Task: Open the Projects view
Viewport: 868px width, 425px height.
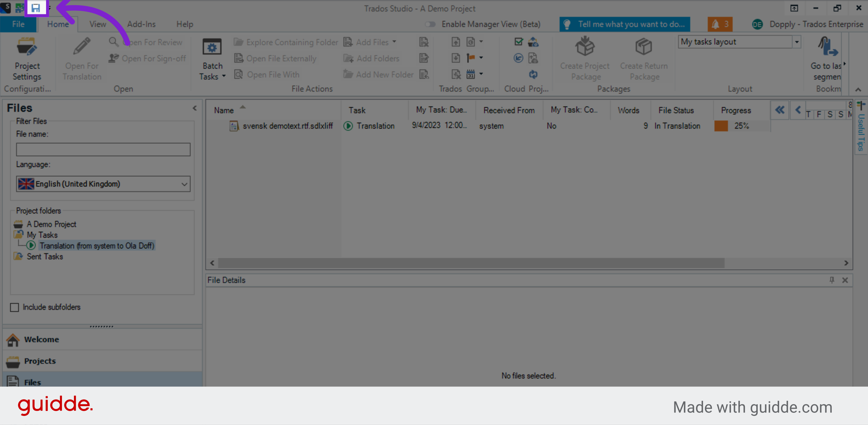Action: click(x=102, y=361)
